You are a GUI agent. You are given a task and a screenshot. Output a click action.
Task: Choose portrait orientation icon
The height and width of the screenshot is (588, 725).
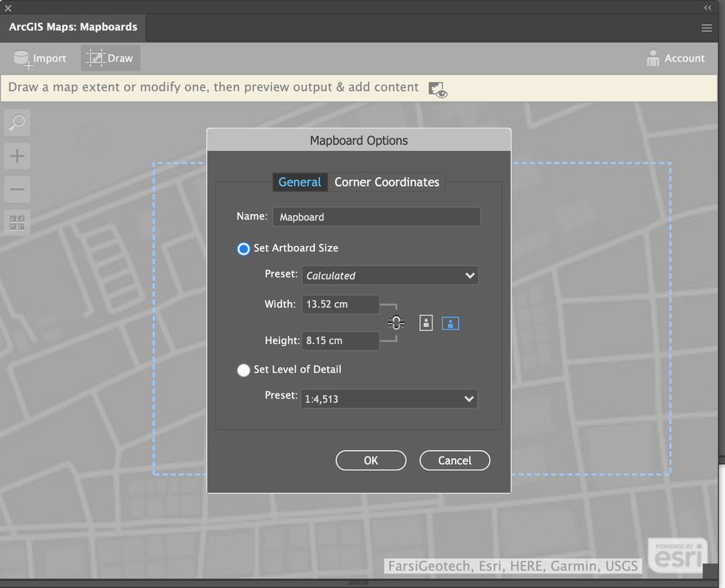pos(426,323)
